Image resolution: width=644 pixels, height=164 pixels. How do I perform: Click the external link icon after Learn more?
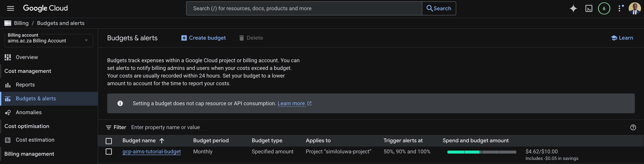309,103
